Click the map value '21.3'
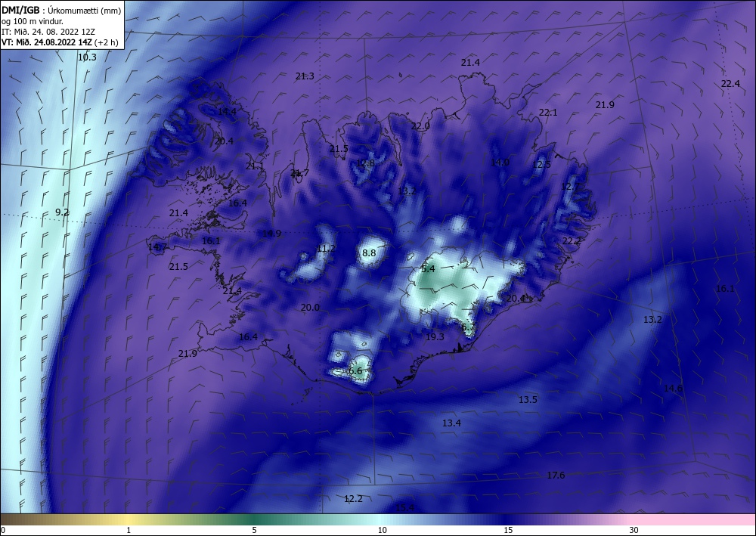The height and width of the screenshot is (536, 756). [305, 76]
